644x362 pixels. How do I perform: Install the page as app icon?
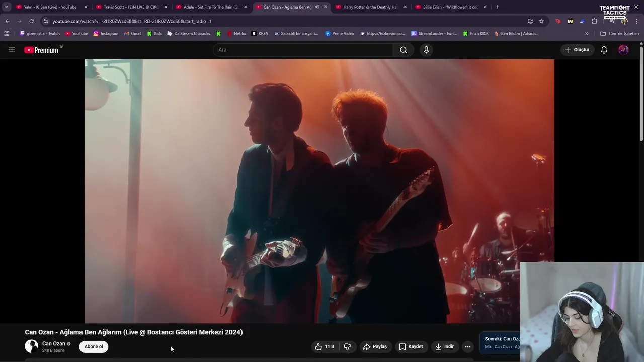(x=530, y=21)
